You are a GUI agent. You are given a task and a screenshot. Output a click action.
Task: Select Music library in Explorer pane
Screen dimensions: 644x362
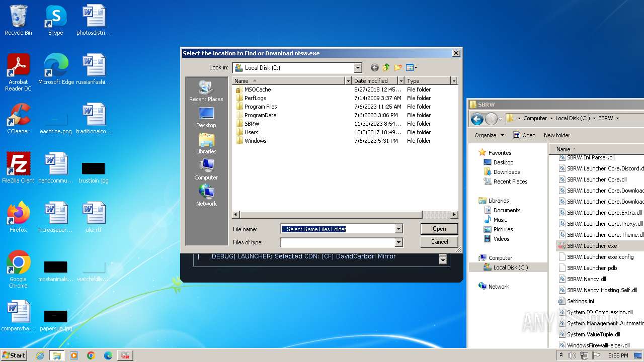coord(500,220)
